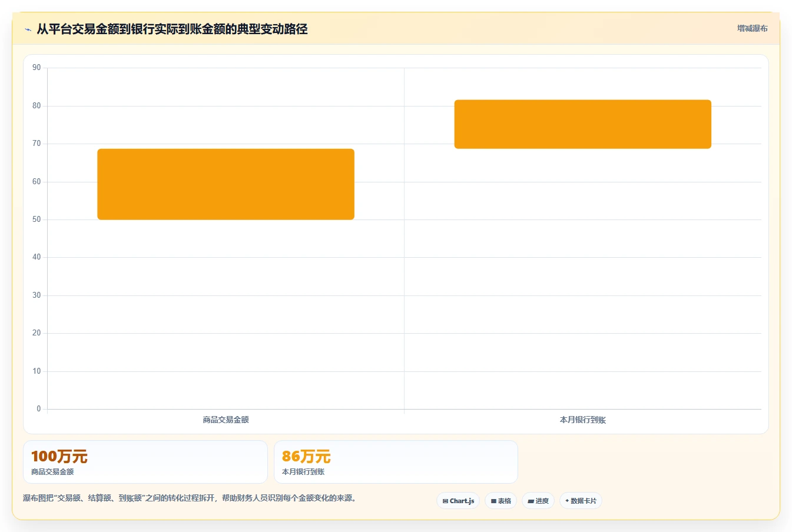Click the y-axis value 90
This screenshot has height=532, width=792.
[x=37, y=68]
